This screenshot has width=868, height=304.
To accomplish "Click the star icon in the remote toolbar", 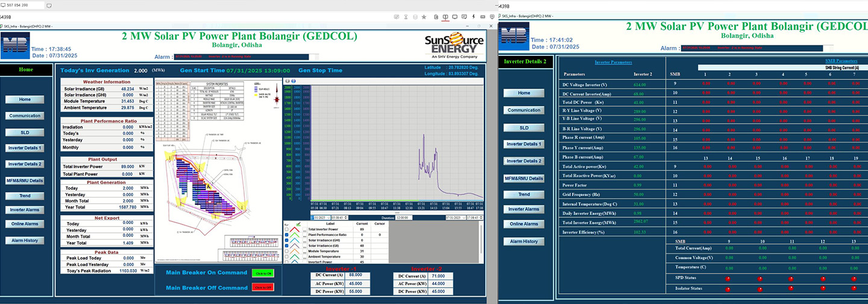I will [424, 17].
